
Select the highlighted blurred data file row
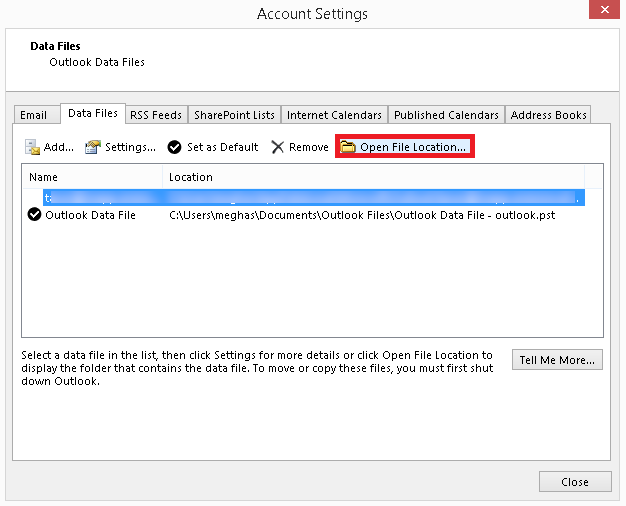pyautogui.click(x=314, y=198)
